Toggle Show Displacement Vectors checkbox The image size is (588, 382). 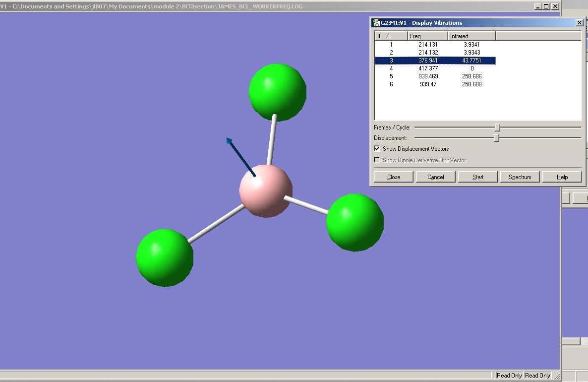tap(377, 149)
